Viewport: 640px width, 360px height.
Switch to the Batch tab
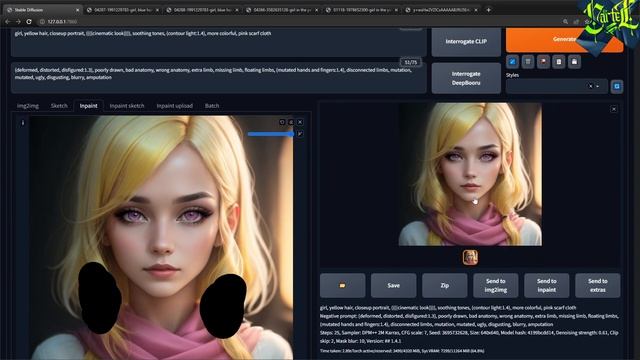(212, 106)
